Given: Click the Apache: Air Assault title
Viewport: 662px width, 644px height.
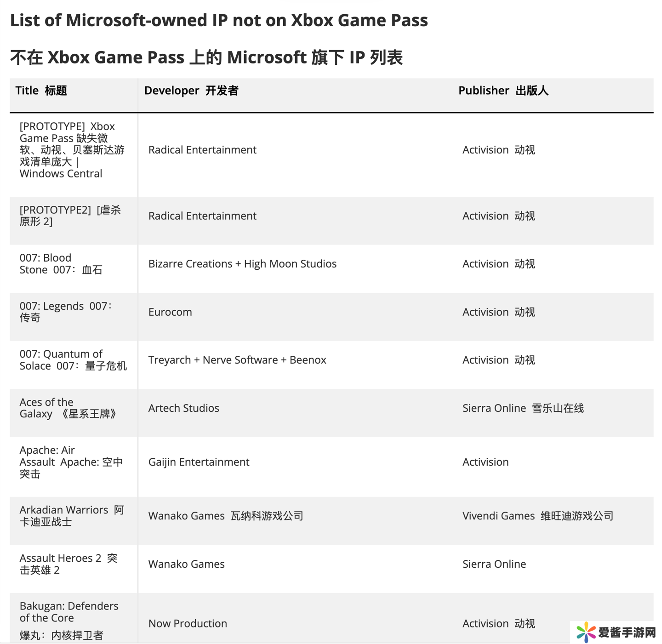Looking at the screenshot, I should (x=71, y=462).
